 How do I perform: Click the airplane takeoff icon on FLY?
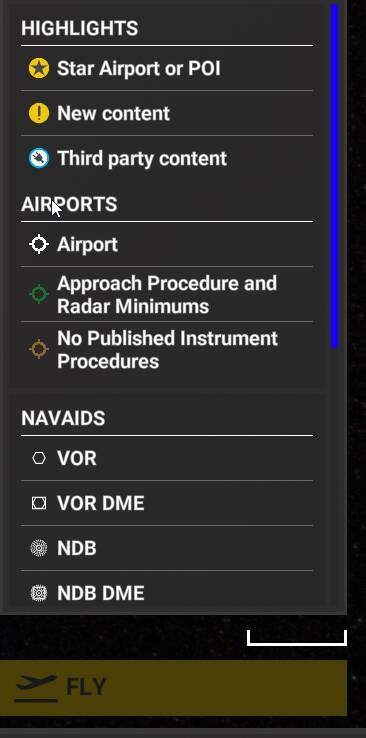[x=36, y=688]
